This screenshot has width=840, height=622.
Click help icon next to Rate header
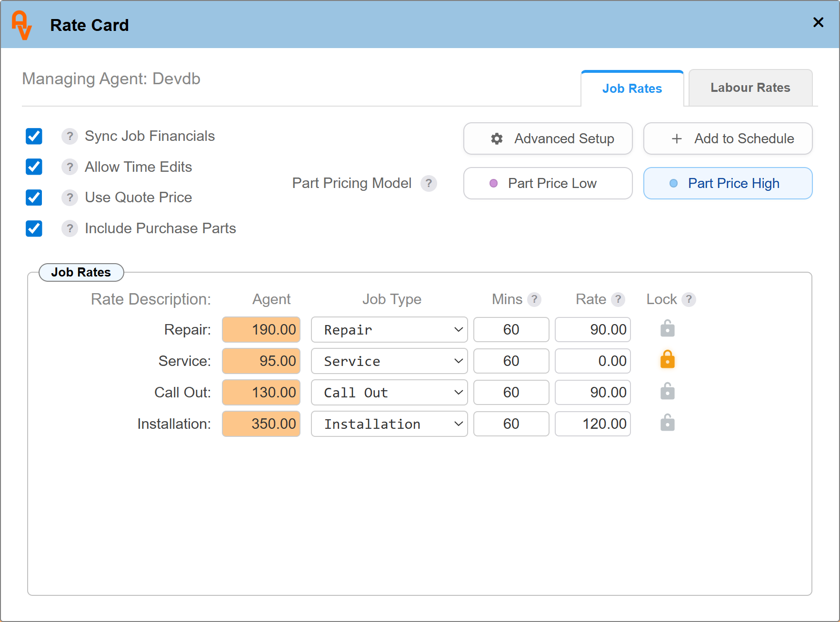[x=618, y=299]
